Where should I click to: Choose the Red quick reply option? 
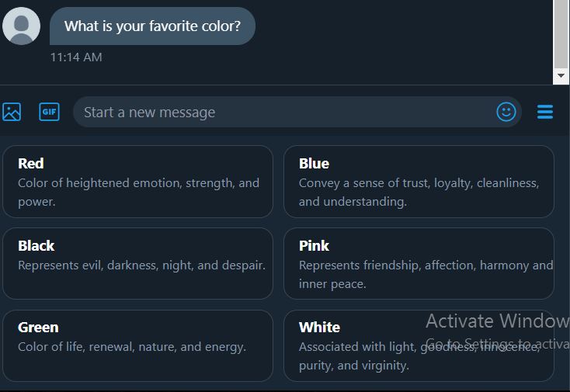137,182
